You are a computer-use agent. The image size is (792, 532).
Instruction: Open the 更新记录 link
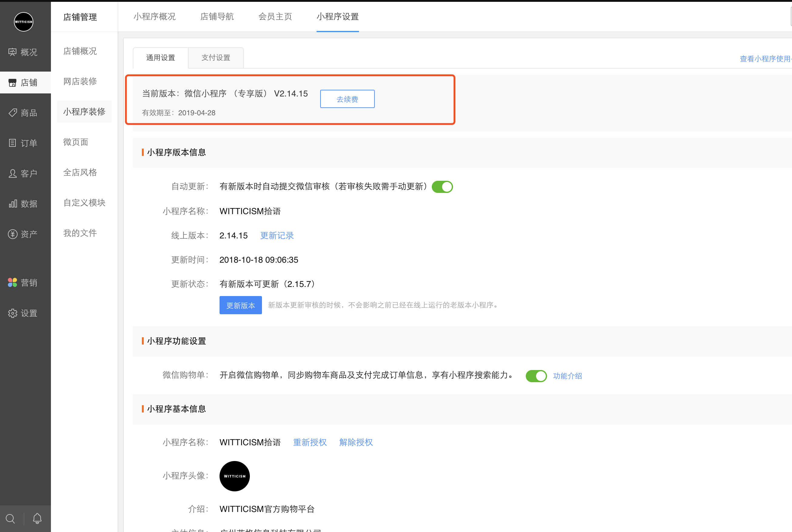point(277,235)
